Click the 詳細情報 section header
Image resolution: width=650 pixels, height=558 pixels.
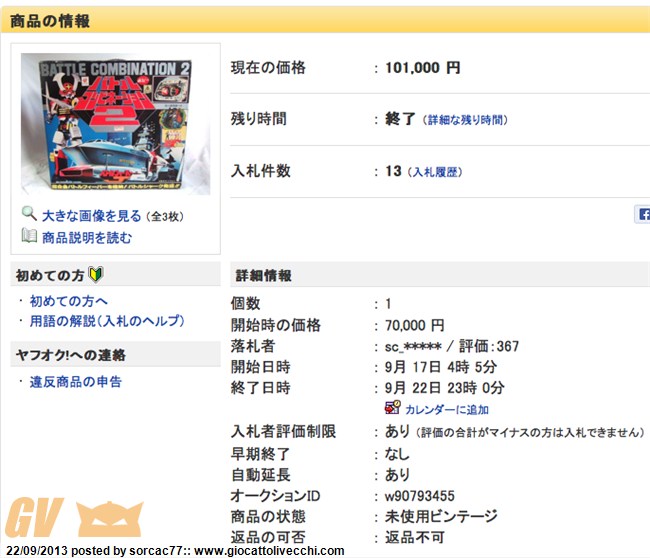click(263, 275)
